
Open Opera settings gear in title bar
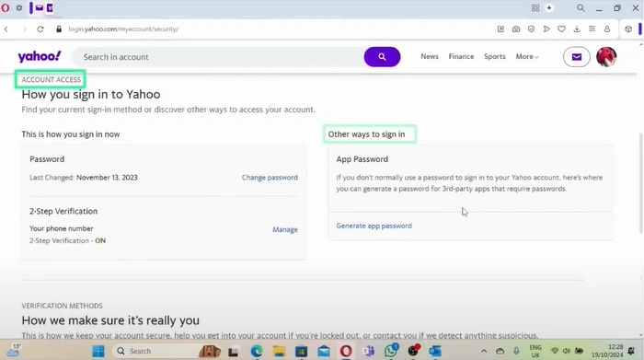click(x=19, y=7)
